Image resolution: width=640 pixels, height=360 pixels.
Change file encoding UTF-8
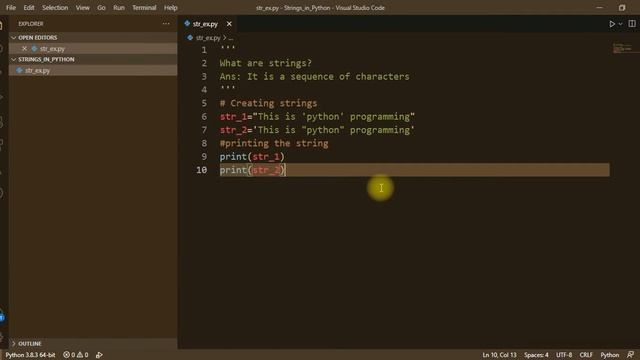[564, 355]
